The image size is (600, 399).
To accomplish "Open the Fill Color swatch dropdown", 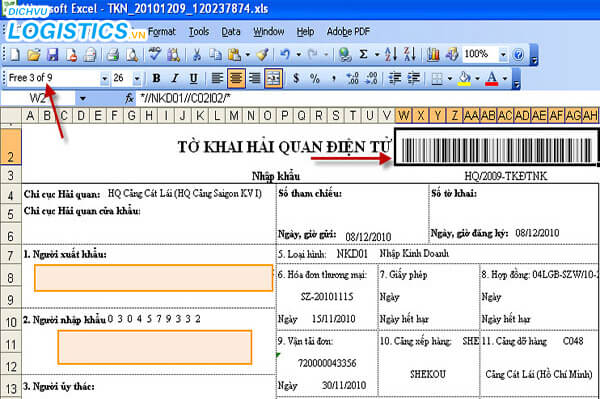I will point(478,79).
